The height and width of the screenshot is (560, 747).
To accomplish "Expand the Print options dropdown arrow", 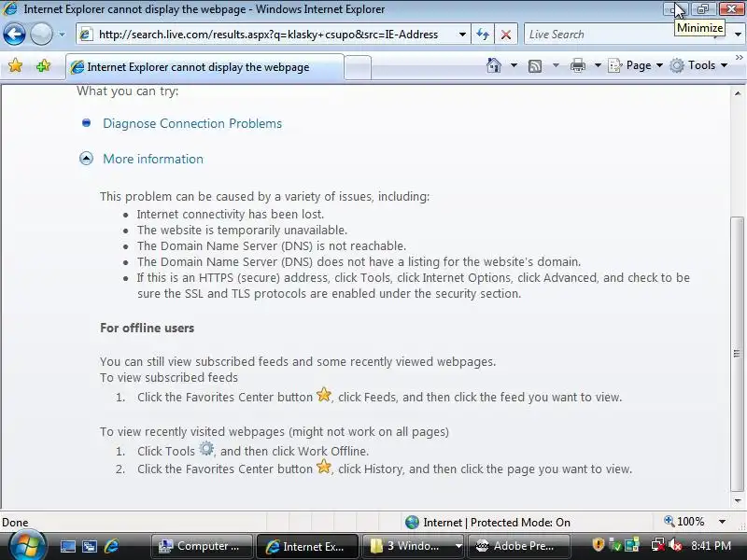I will pos(598,65).
